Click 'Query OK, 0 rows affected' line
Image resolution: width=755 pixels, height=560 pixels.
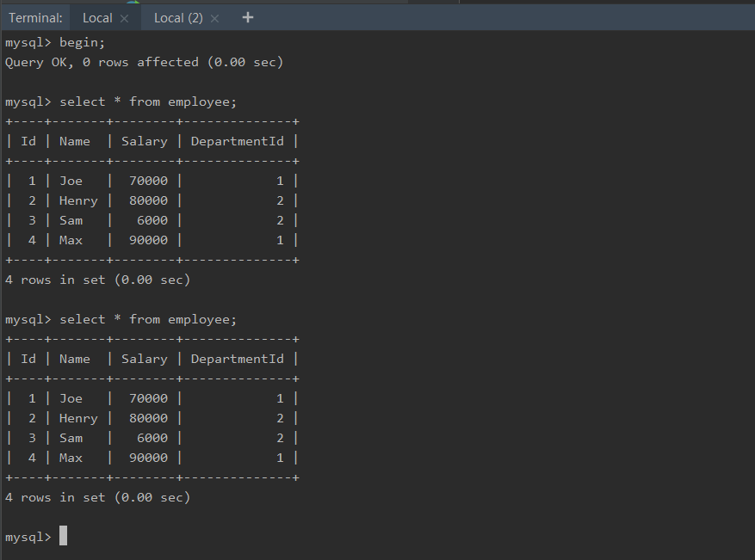pos(144,62)
